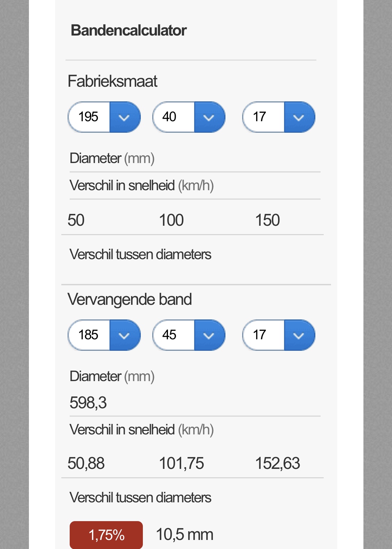Image resolution: width=392 pixels, height=549 pixels.
Task: Click the blue chevron beside factory ratio 40
Action: pos(209,117)
